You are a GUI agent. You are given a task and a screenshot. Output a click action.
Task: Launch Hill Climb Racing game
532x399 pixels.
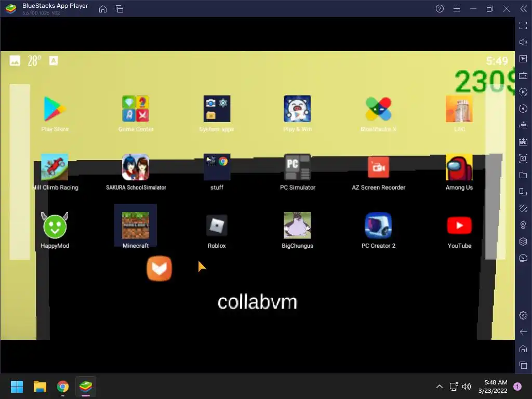(x=55, y=167)
